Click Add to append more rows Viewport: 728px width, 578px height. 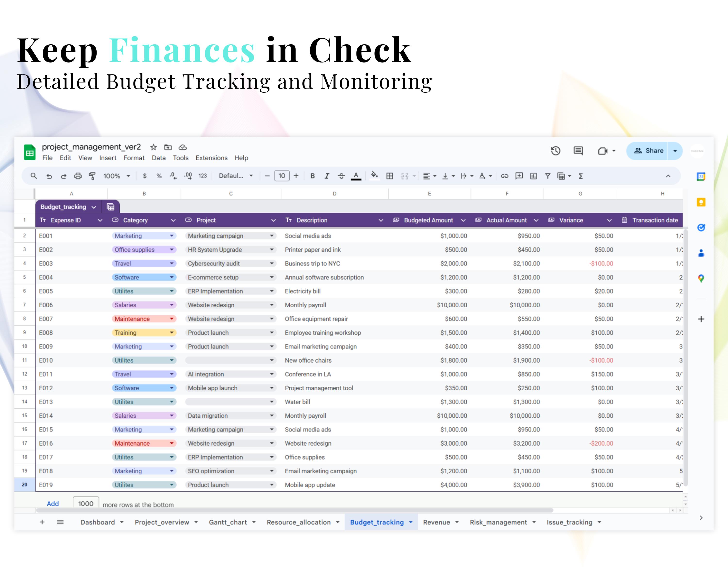(x=52, y=504)
